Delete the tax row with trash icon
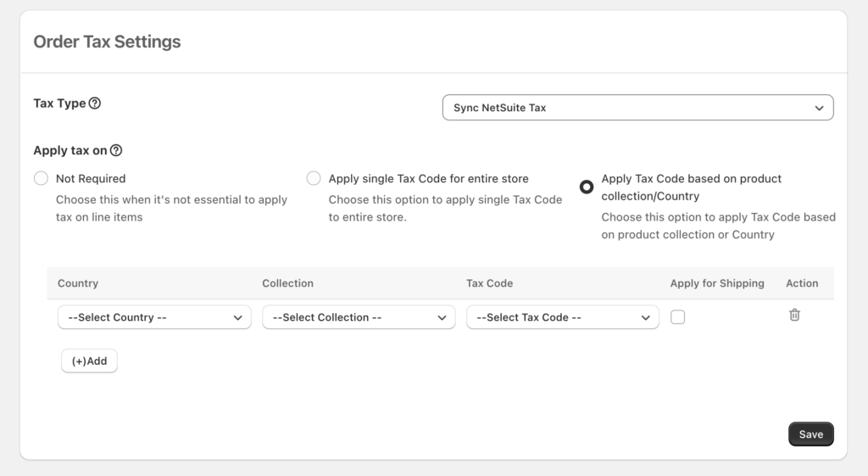Viewport: 868px width, 476px height. coord(794,315)
